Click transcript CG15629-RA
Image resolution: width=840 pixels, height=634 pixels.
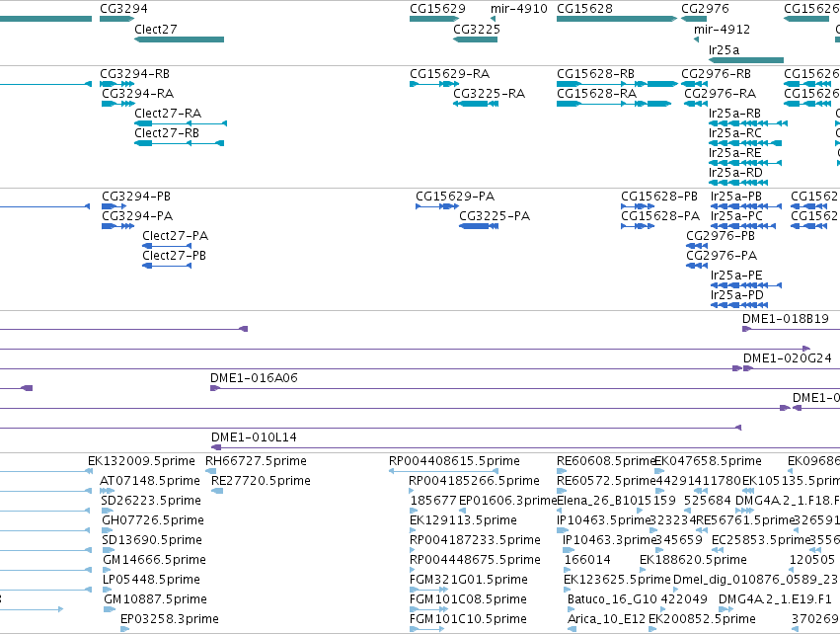434,84
